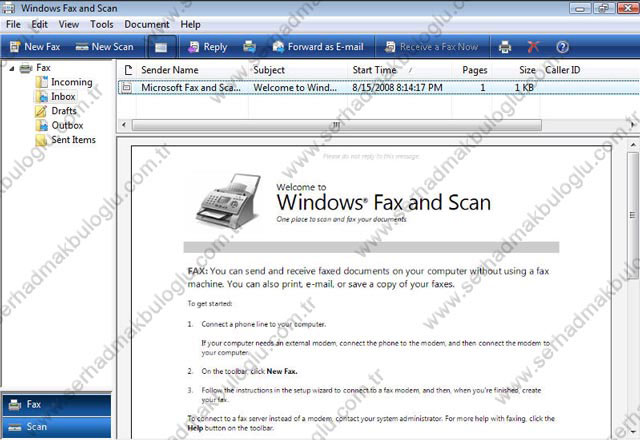Open the Tools menu

pyautogui.click(x=102, y=24)
